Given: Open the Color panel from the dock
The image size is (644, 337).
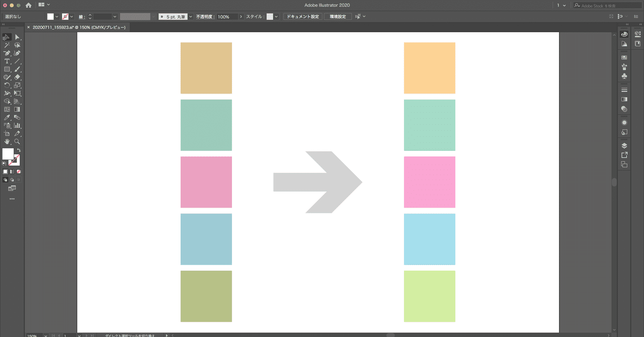Looking at the screenshot, I should 624,34.
